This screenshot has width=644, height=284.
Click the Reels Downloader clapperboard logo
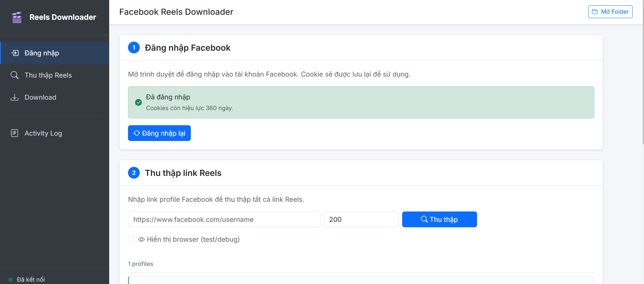click(17, 17)
